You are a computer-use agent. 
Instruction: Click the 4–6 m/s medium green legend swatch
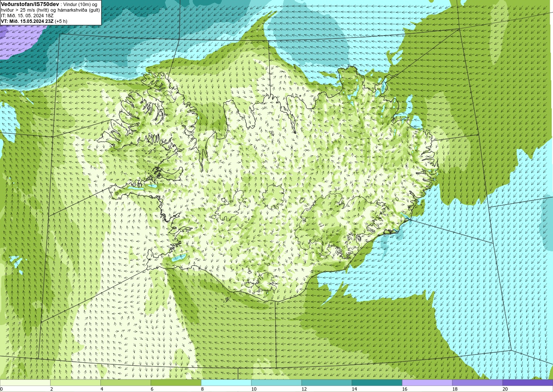[x=126, y=383]
